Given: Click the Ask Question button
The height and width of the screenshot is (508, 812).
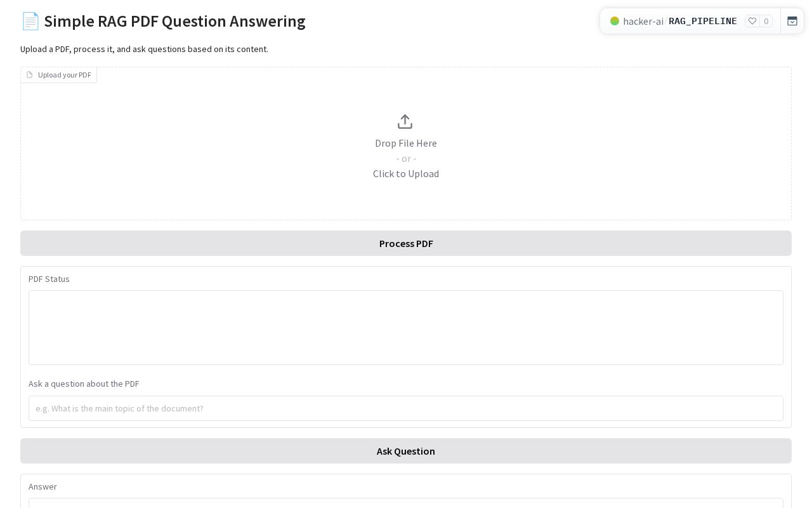Looking at the screenshot, I should [x=406, y=451].
